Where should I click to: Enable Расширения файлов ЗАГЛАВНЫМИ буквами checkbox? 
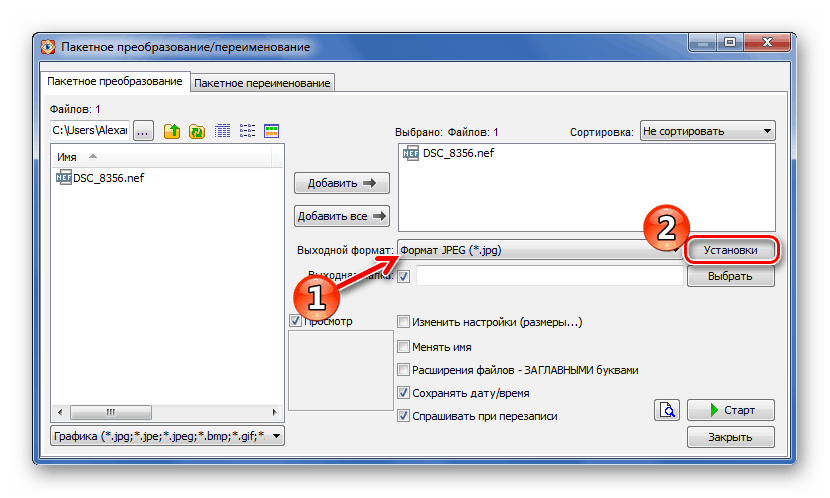403,369
